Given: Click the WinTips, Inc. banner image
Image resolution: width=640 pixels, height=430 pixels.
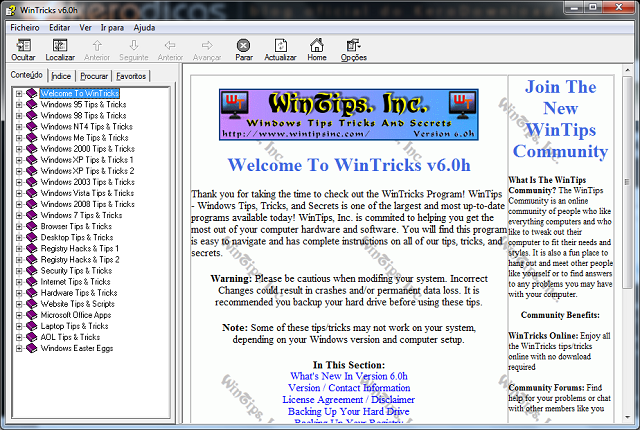Looking at the screenshot, I should click(349, 115).
